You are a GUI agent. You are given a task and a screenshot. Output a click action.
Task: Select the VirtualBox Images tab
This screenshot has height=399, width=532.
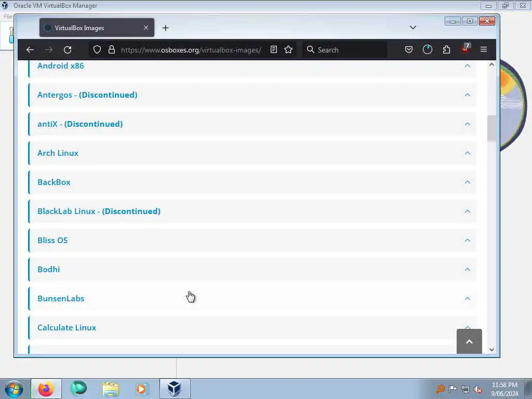point(97,28)
